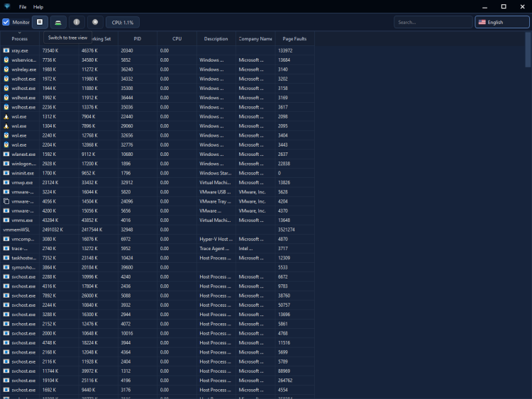Click the "Trace Agent ..." description cell

(214, 249)
